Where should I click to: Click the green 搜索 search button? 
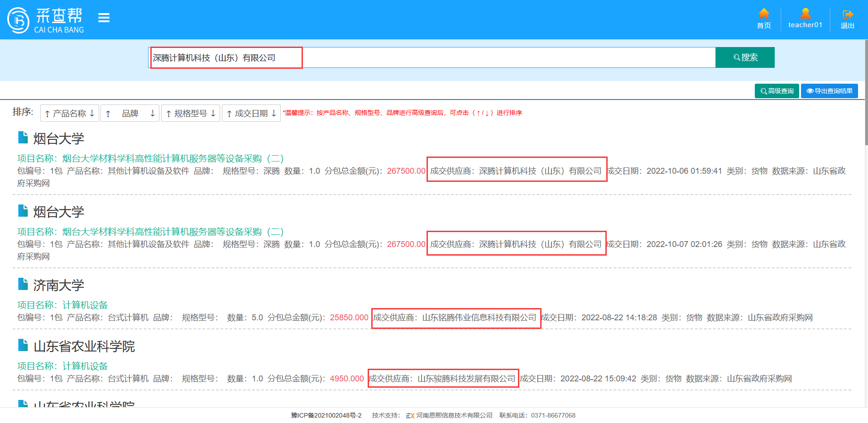coord(745,57)
